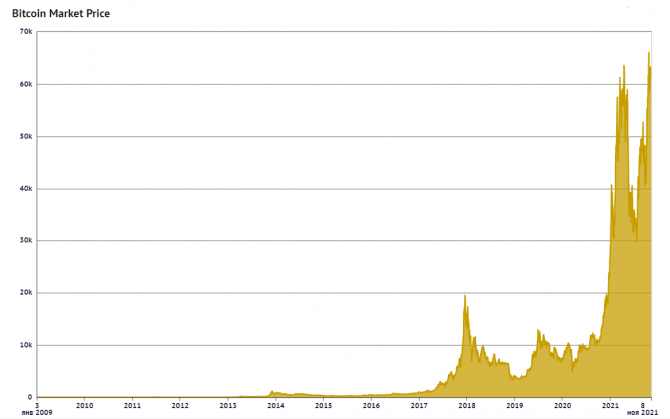This screenshot has width=670, height=419.
Task: Click the 2016 x-axis label
Action: point(371,405)
